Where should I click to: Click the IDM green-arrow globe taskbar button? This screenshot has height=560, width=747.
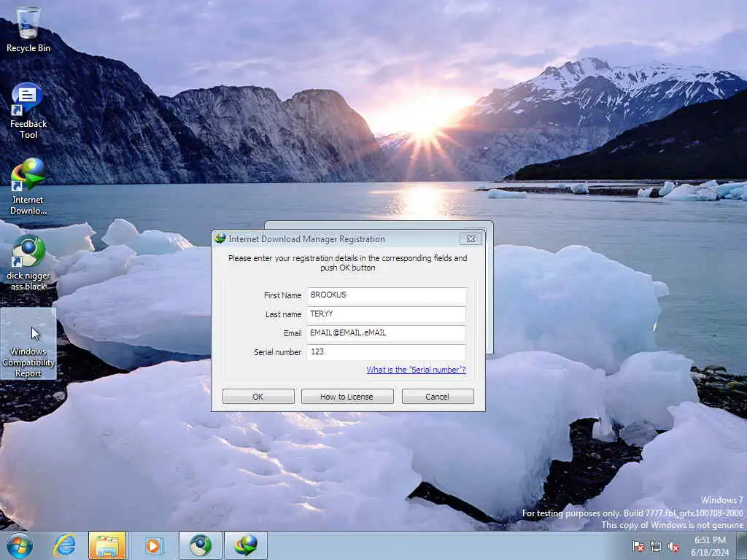point(245,545)
